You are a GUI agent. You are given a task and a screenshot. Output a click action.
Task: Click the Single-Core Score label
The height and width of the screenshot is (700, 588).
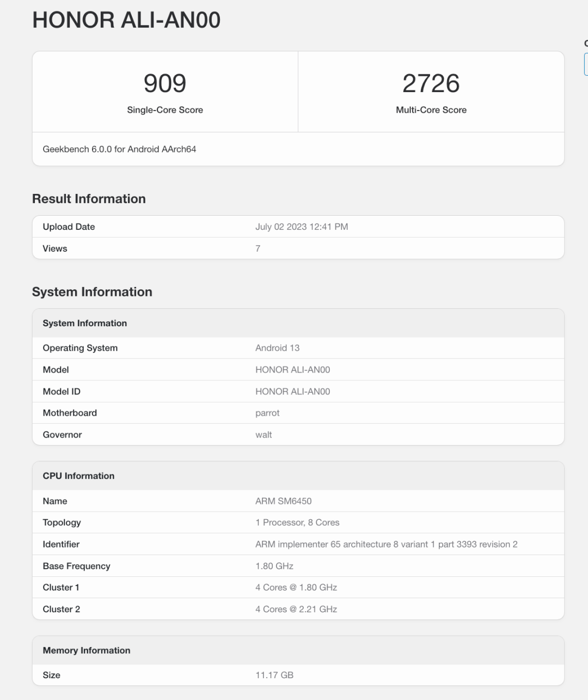tap(165, 110)
